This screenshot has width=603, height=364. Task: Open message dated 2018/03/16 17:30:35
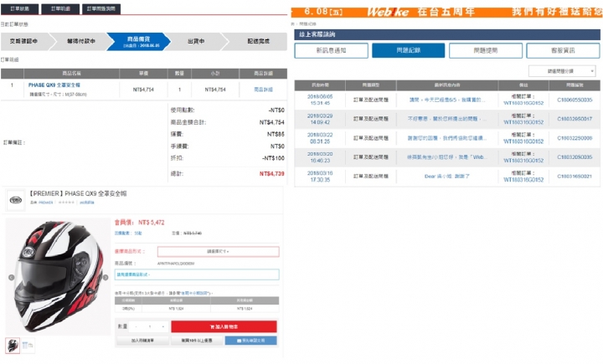click(x=320, y=177)
